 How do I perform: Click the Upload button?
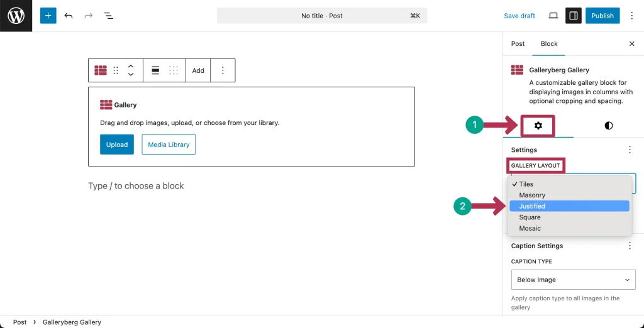[117, 145]
